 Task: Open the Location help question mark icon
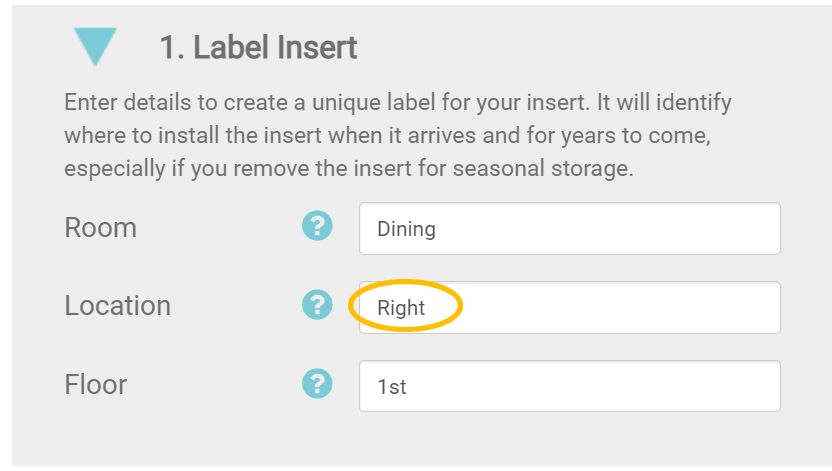(316, 305)
